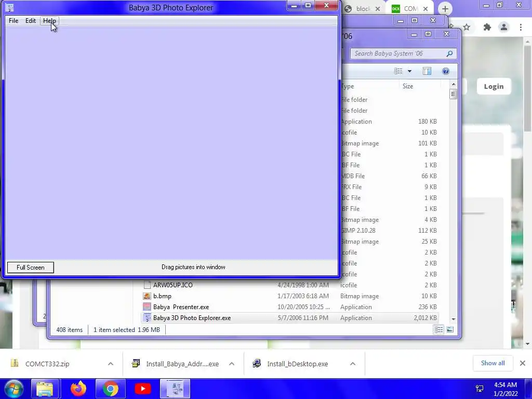Expand options for Install_Babya_Addr....exe download
Viewport: 532px width, 399px height.
(x=232, y=364)
